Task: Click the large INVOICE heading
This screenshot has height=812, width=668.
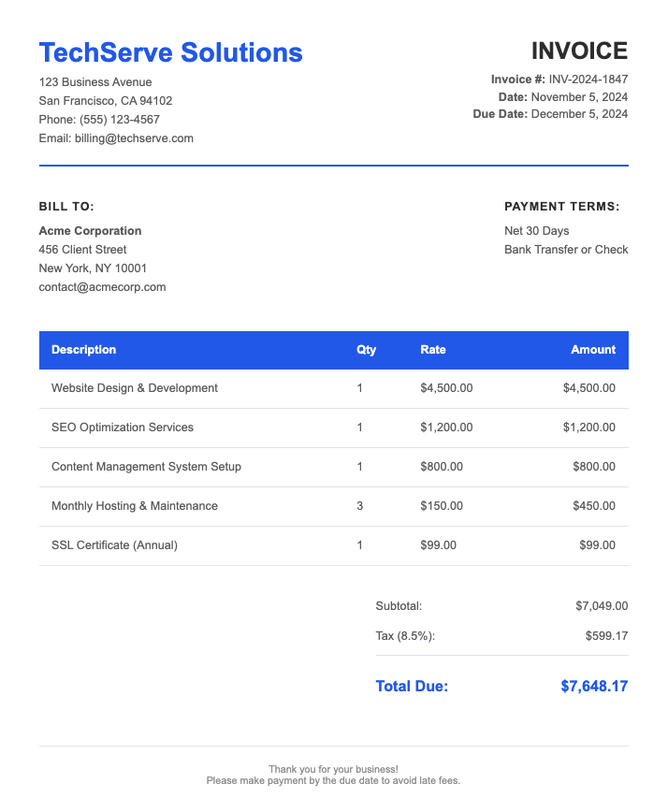Action: point(579,51)
